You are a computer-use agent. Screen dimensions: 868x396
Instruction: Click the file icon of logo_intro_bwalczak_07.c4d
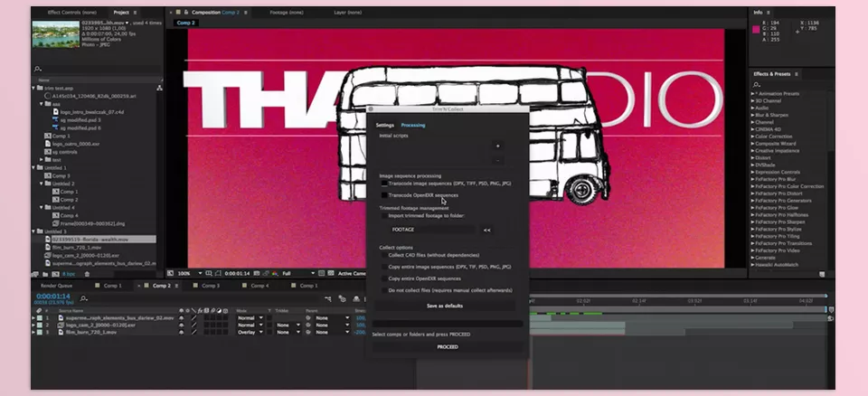pos(55,112)
